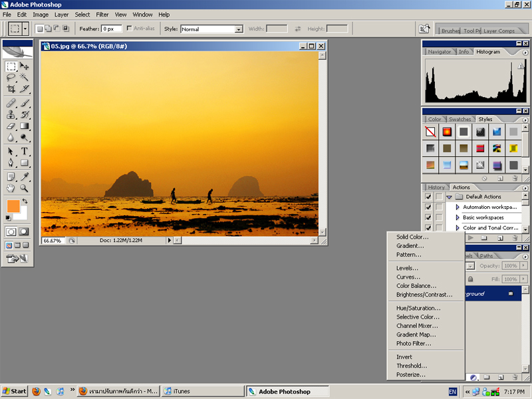This screenshot has height=399, width=532.
Task: Choose the Eraser tool
Action: [11, 126]
